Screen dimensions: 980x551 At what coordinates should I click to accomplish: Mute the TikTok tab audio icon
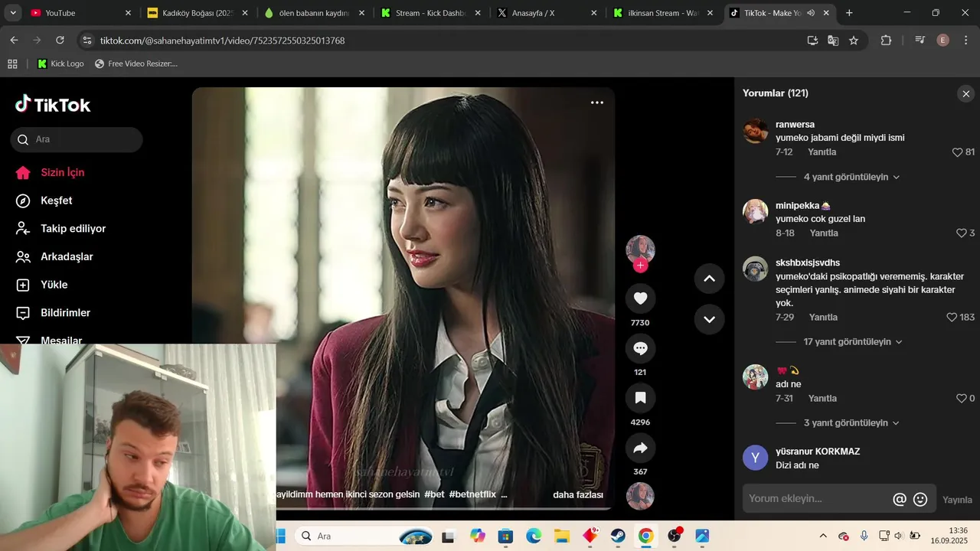[810, 13]
